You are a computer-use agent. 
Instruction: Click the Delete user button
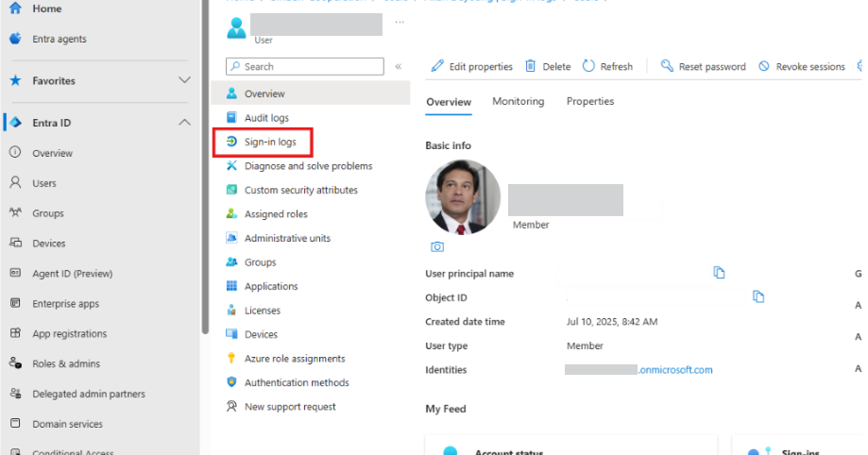(548, 66)
